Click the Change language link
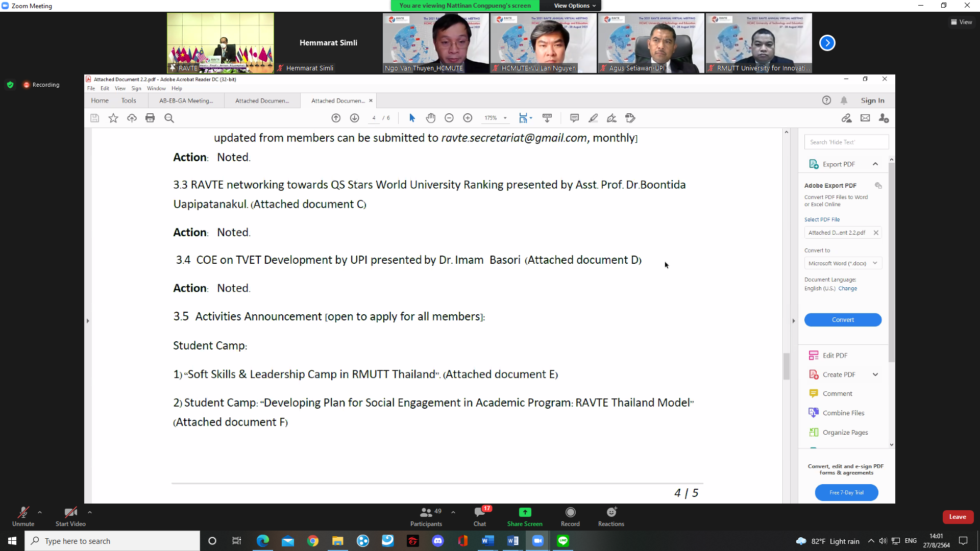Screen dimensions: 980x551 tap(847, 289)
